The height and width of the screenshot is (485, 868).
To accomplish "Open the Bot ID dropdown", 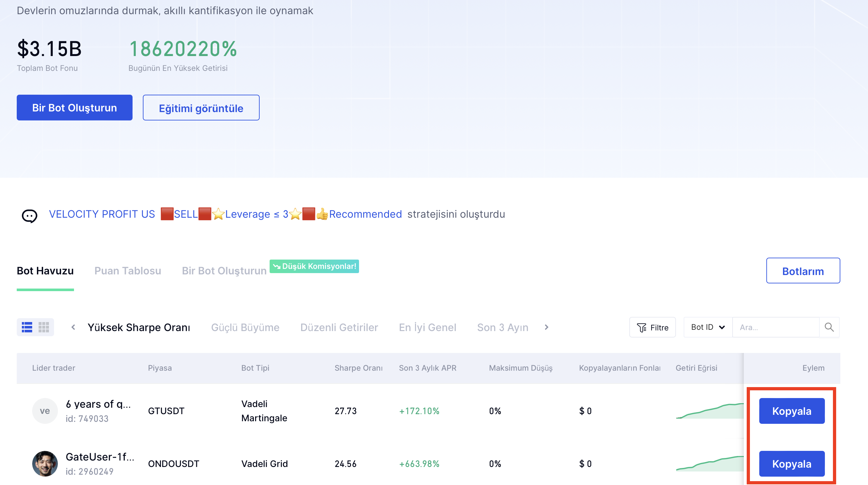I will pyautogui.click(x=707, y=327).
